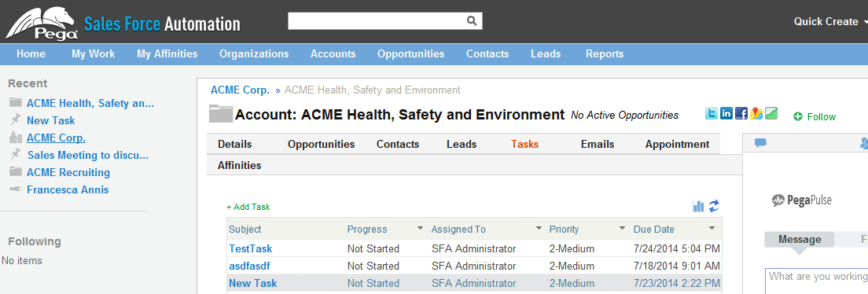This screenshot has height=294, width=868.
Task: Click the PegaPulse logo
Action: point(802,200)
